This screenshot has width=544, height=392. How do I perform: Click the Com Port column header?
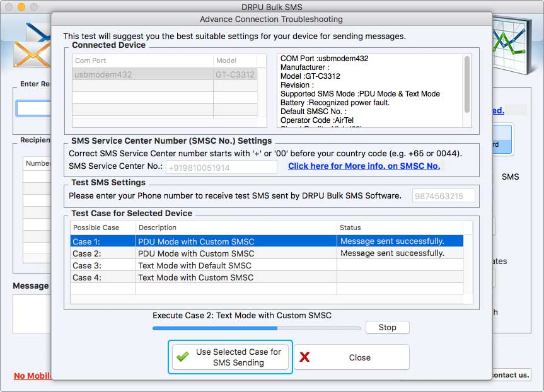click(142, 61)
